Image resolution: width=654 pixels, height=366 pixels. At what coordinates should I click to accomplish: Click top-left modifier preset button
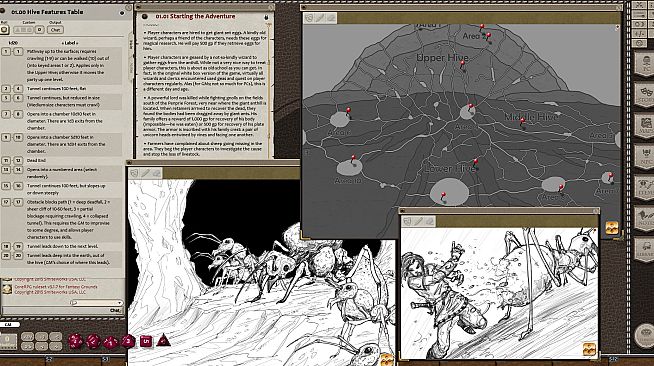28,336
